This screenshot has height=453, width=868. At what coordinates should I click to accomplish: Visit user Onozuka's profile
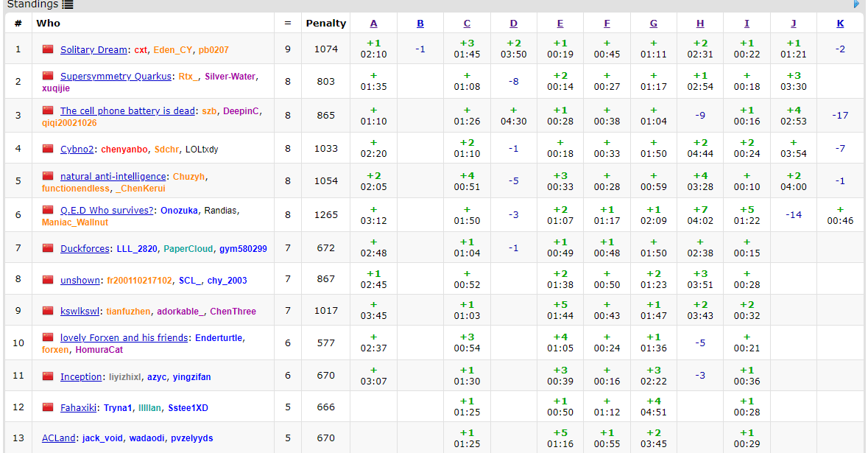179,211
